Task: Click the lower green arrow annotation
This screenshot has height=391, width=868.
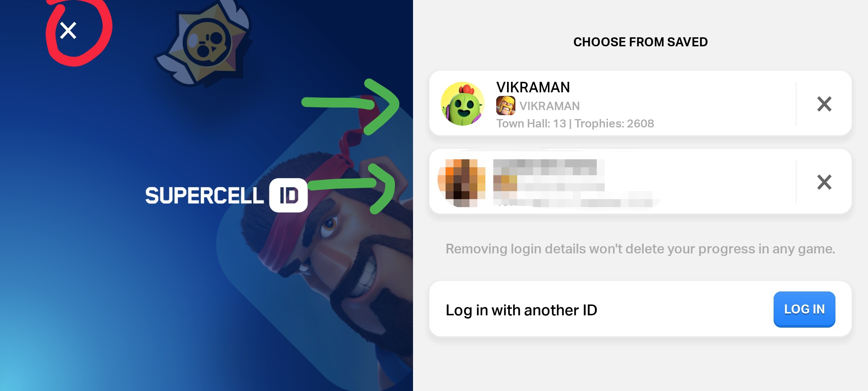Action: 352,188
